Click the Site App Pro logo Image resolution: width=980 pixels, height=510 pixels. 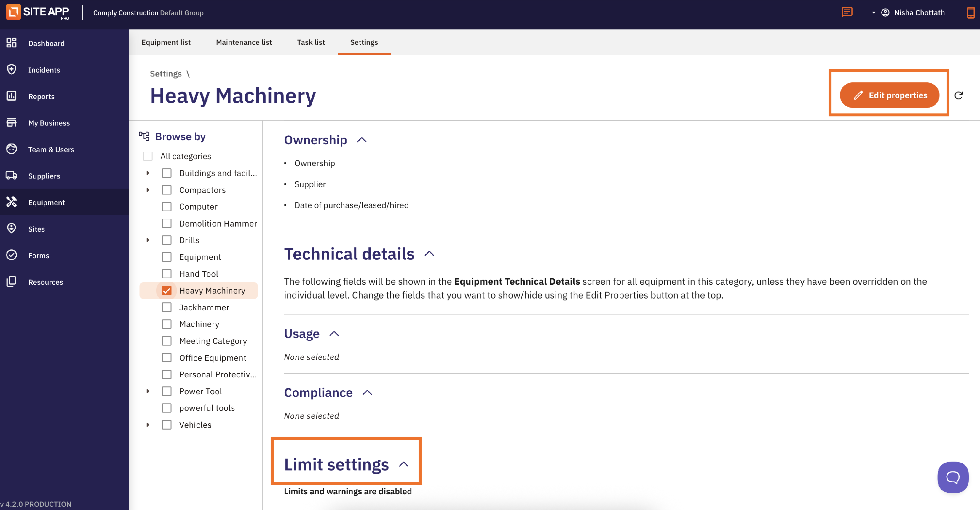tap(38, 12)
